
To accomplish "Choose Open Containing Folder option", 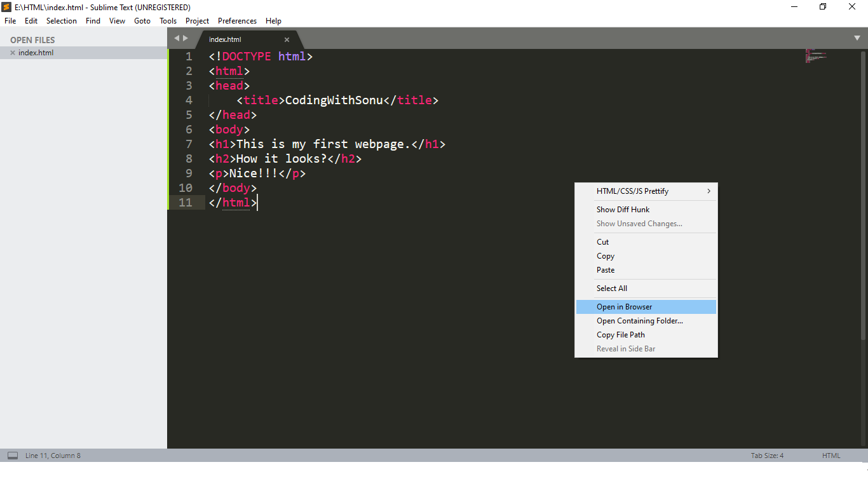I will tap(640, 321).
